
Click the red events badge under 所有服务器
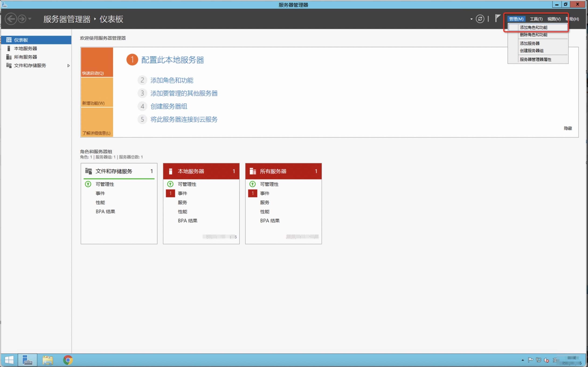253,193
